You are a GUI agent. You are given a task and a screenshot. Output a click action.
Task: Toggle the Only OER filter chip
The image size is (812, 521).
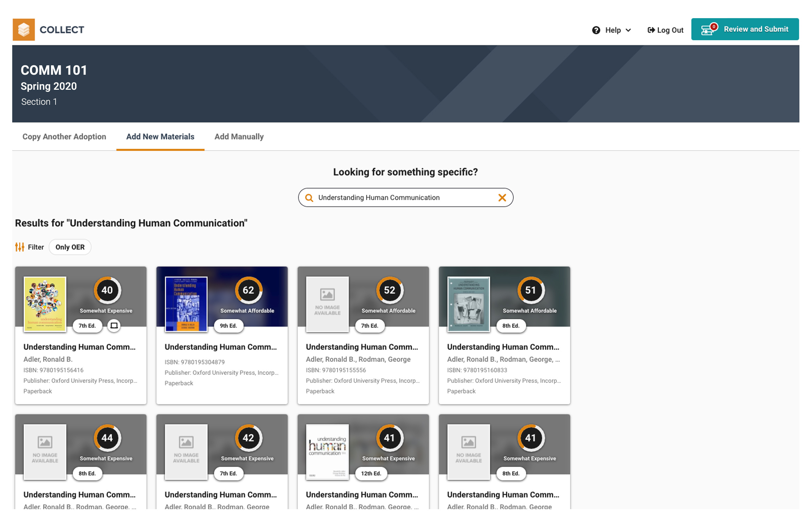pyautogui.click(x=70, y=247)
